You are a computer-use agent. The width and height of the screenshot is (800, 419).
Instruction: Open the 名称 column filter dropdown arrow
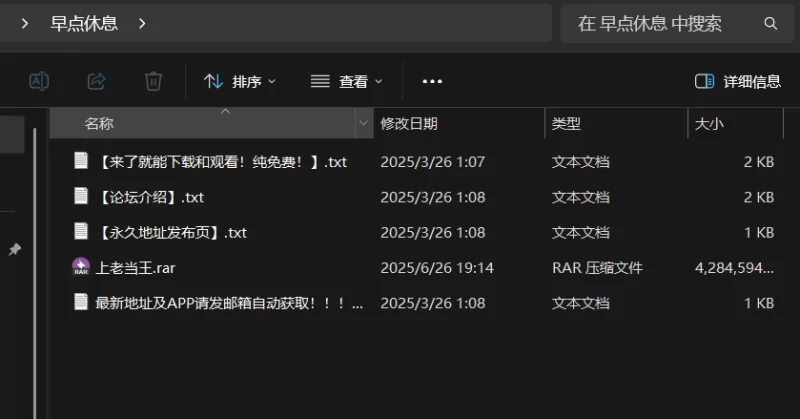pyautogui.click(x=364, y=123)
